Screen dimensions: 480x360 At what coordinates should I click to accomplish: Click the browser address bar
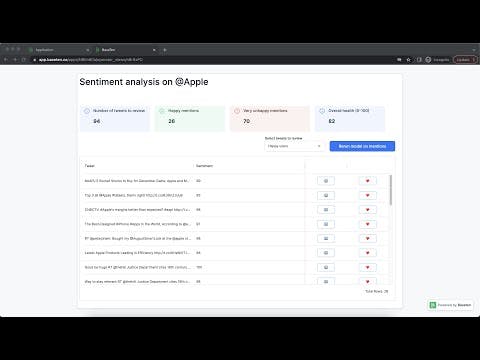point(213,60)
